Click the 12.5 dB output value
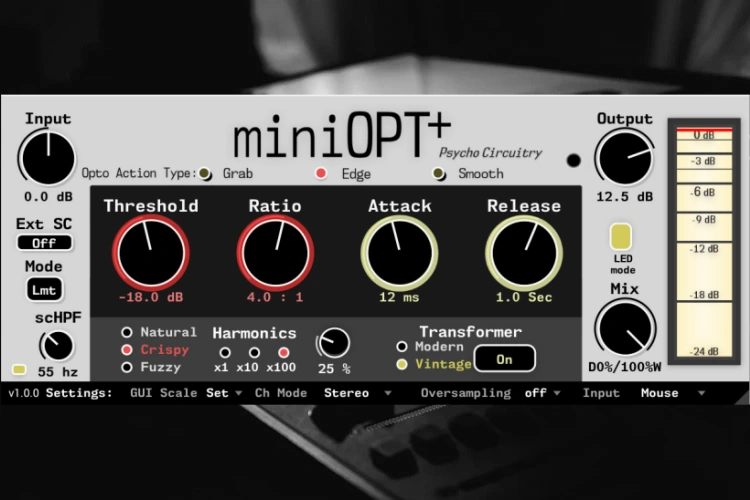 click(624, 197)
